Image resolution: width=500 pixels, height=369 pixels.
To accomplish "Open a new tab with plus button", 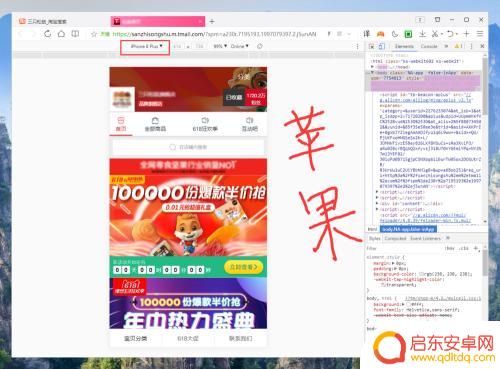I will click(212, 22).
